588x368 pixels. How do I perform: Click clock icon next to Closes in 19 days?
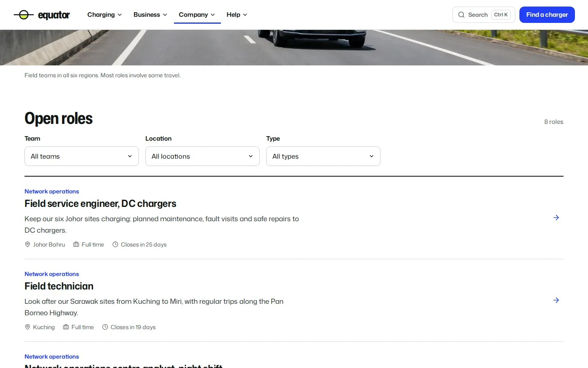105,327
